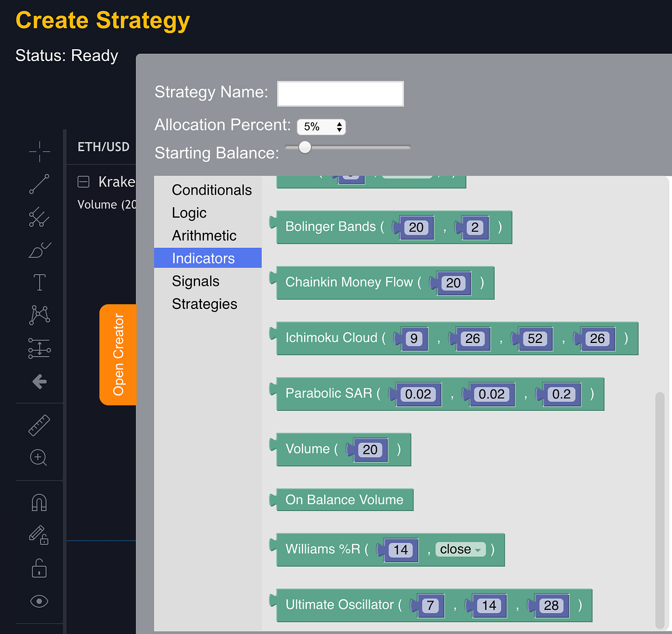This screenshot has width=672, height=634.
Task: Click the undo back arrow
Action: point(39,382)
